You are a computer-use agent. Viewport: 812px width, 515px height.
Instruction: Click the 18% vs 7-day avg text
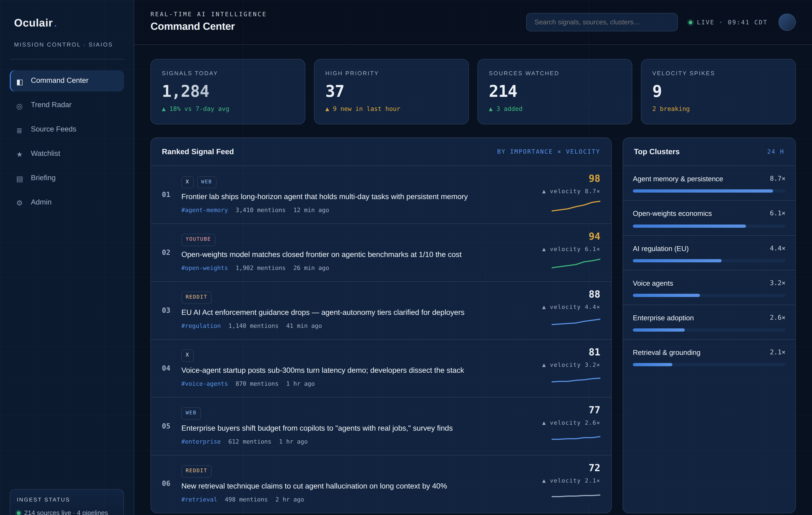[196, 109]
